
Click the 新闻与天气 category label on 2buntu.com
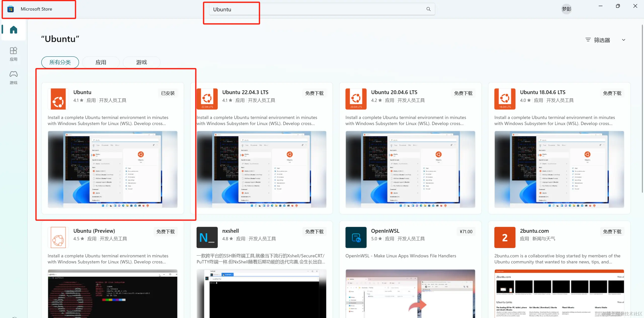544,239
